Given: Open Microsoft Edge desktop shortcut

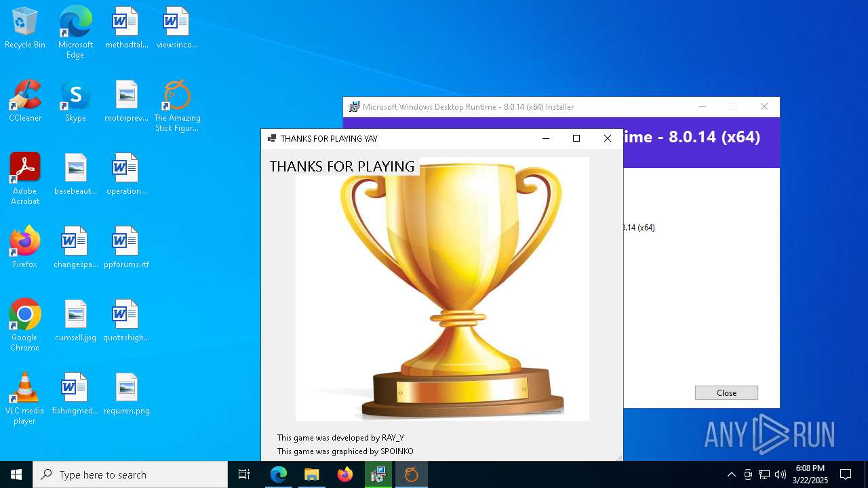Looking at the screenshot, I should (75, 33).
